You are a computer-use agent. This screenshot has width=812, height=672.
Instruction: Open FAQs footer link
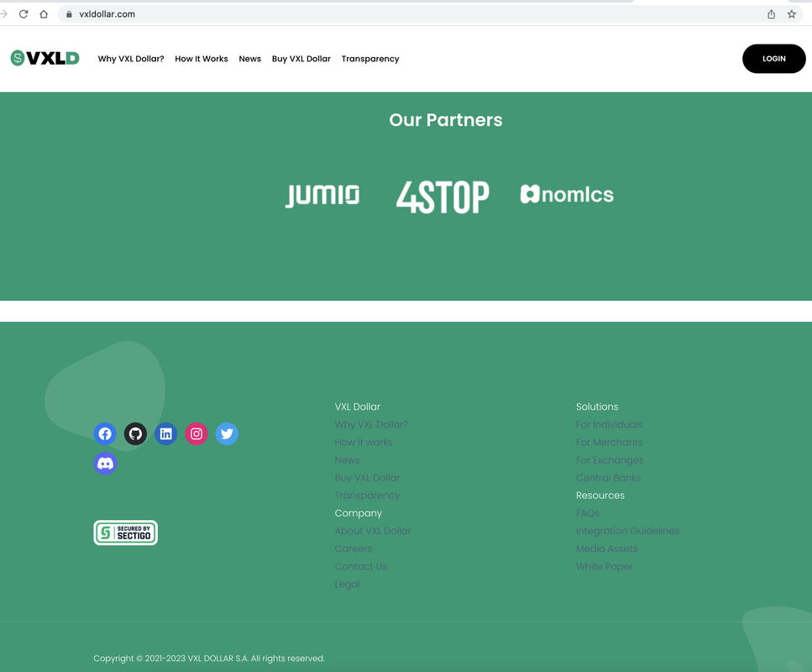587,513
